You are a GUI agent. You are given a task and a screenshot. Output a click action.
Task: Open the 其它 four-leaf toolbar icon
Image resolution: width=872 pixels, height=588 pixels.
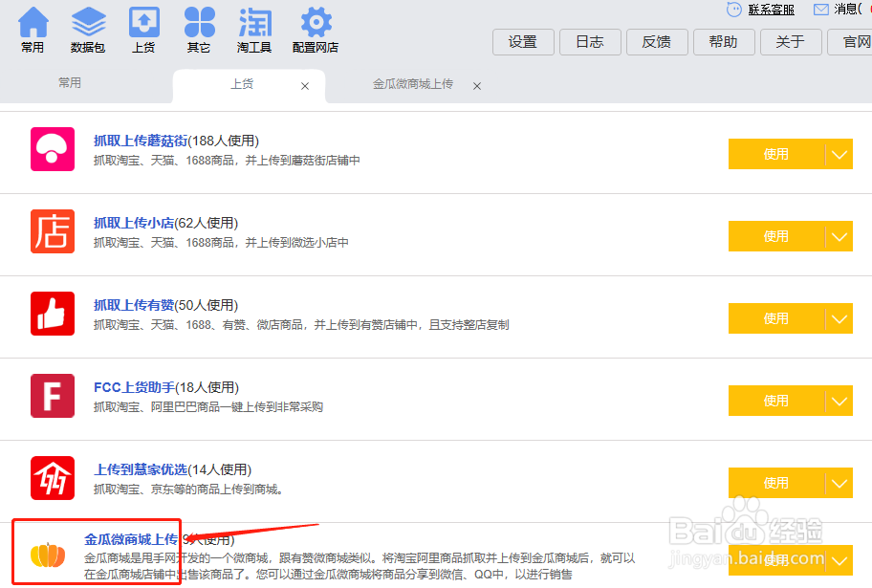199,30
